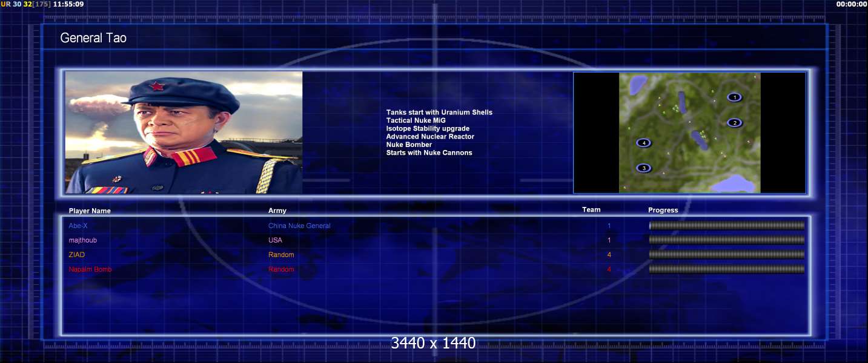Click the General Tao title text
This screenshot has height=363, width=868.
point(93,38)
